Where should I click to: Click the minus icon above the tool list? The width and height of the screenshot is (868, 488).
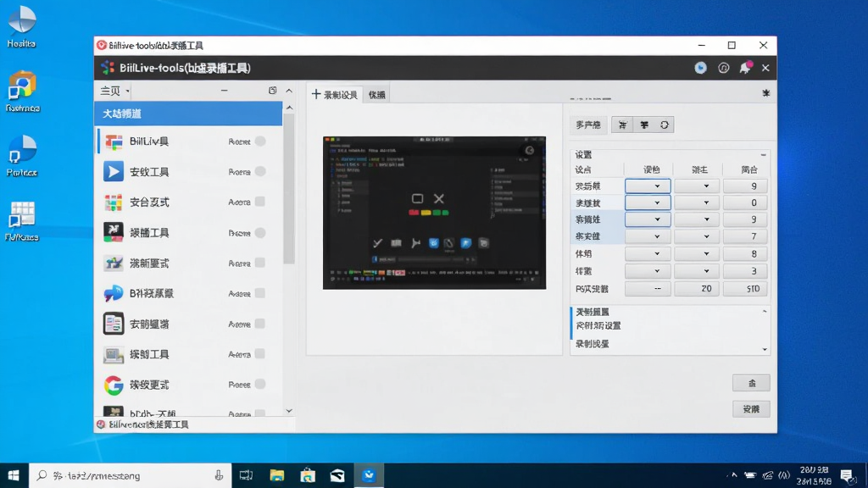click(x=224, y=90)
